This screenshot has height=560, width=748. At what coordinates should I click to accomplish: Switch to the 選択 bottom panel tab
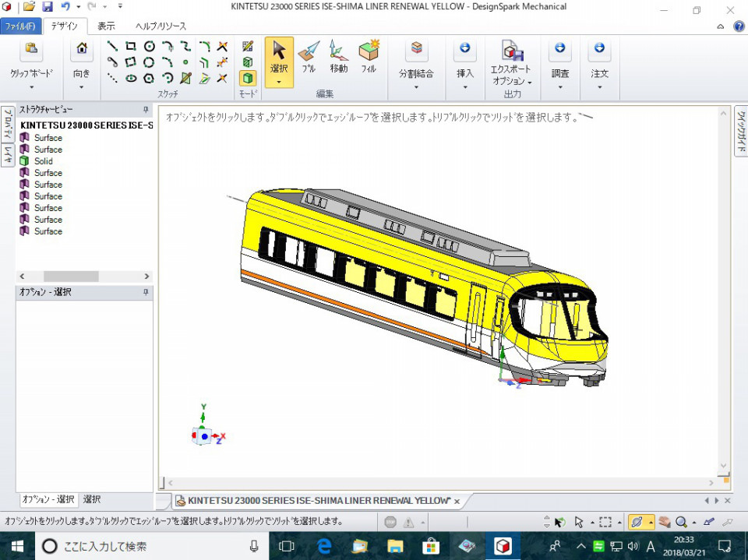[x=92, y=499]
